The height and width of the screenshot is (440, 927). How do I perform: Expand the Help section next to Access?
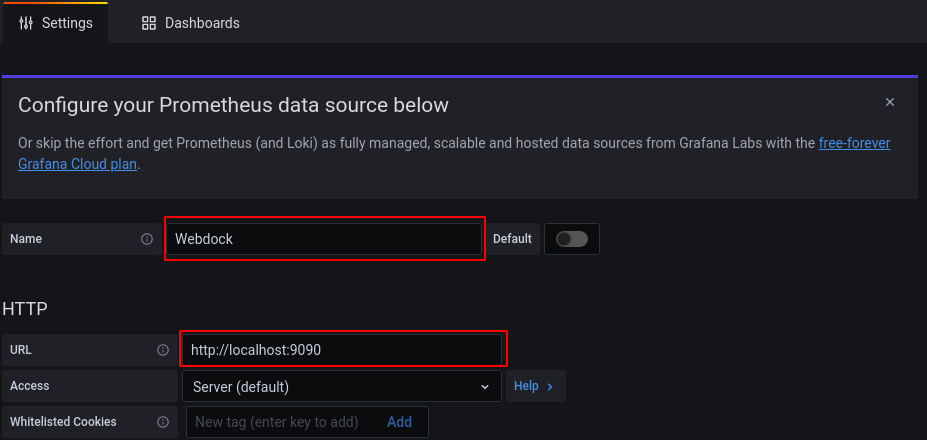[535, 386]
